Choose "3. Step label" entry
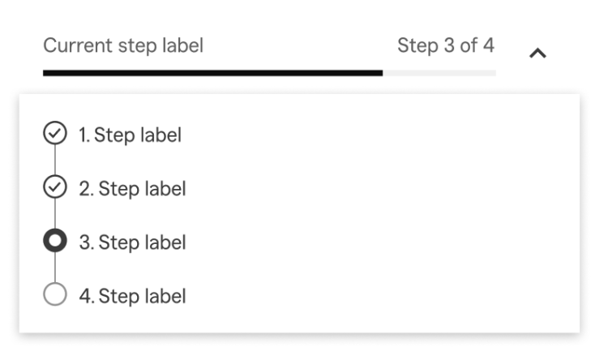 pos(132,242)
